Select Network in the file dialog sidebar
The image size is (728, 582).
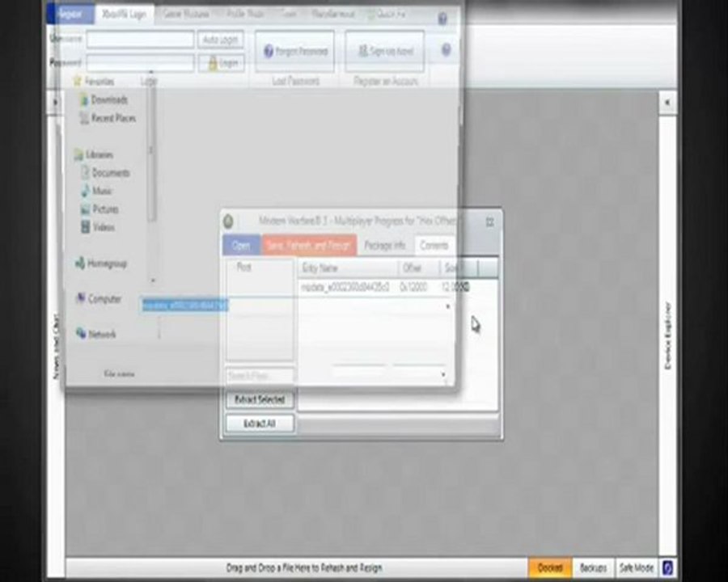96,334
